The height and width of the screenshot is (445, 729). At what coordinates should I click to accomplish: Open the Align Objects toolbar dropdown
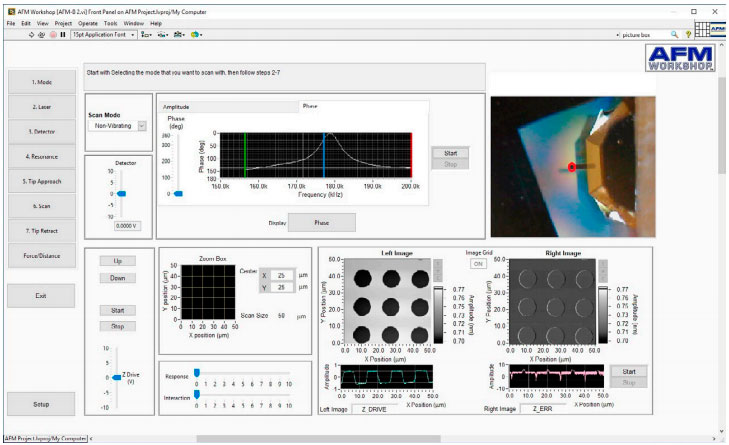(x=147, y=34)
